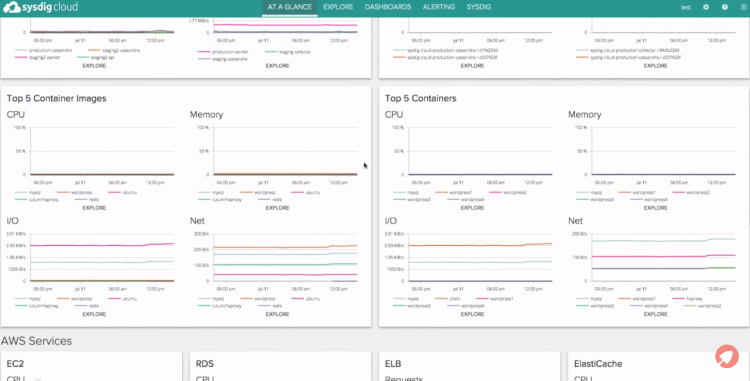Click orange wordpress line in Container Images Net chart

tap(285, 247)
